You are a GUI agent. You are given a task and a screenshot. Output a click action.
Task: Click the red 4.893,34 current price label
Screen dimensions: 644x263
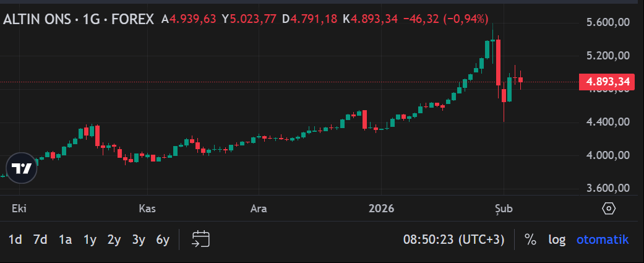607,82
